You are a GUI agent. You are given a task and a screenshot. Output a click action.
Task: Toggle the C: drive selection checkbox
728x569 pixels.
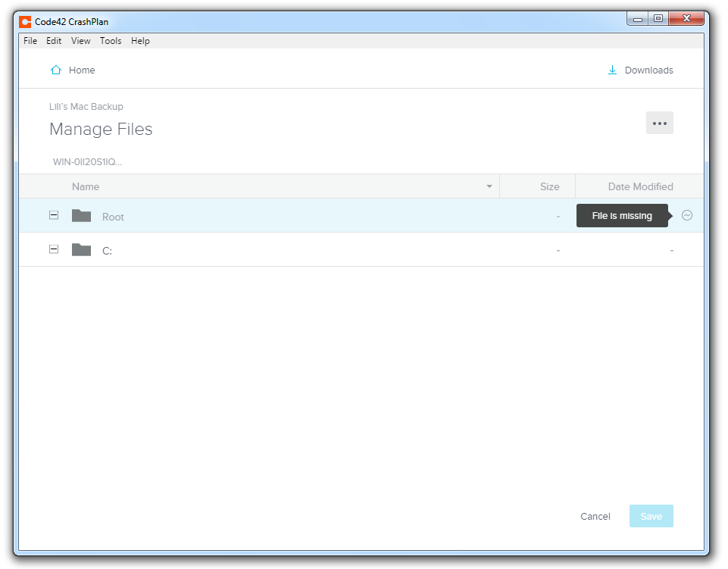pos(54,249)
